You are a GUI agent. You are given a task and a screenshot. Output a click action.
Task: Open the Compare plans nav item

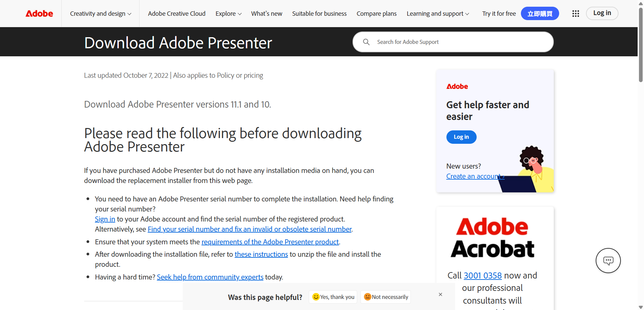(376, 13)
